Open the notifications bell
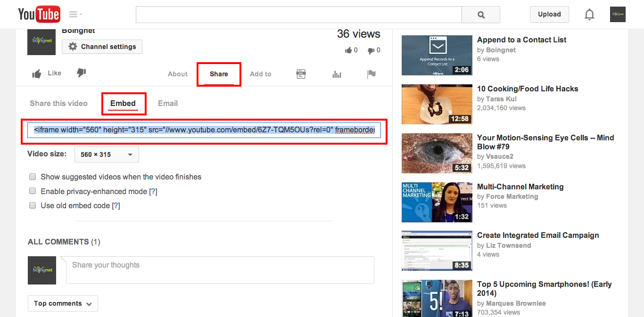This screenshot has width=644, height=317. click(589, 15)
